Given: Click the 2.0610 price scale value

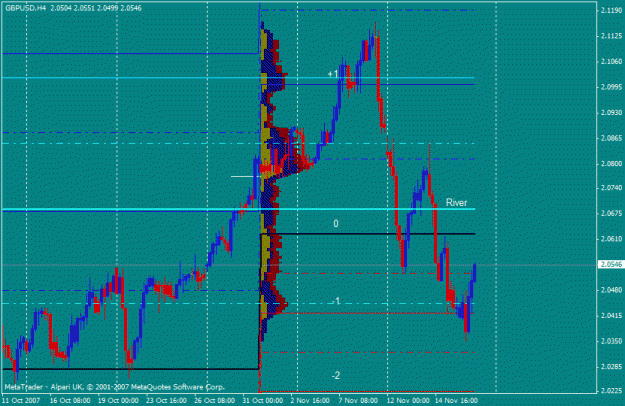Looking at the screenshot, I should click(x=611, y=239).
